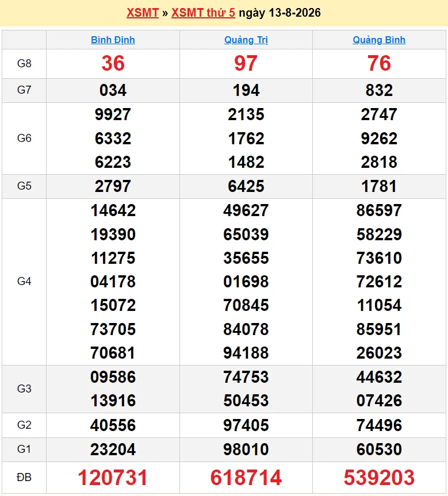Open the Bình Định province link
The width and height of the screenshot is (448, 496).
click(113, 40)
